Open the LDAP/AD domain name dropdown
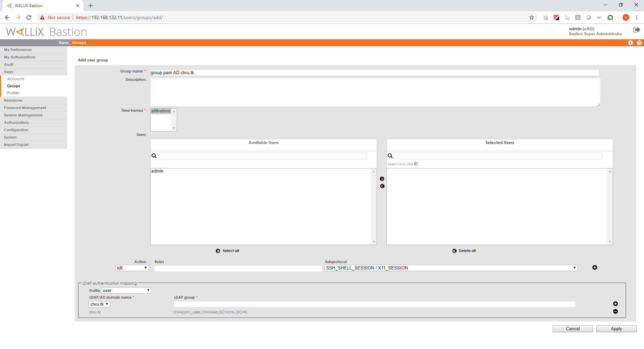 point(99,304)
